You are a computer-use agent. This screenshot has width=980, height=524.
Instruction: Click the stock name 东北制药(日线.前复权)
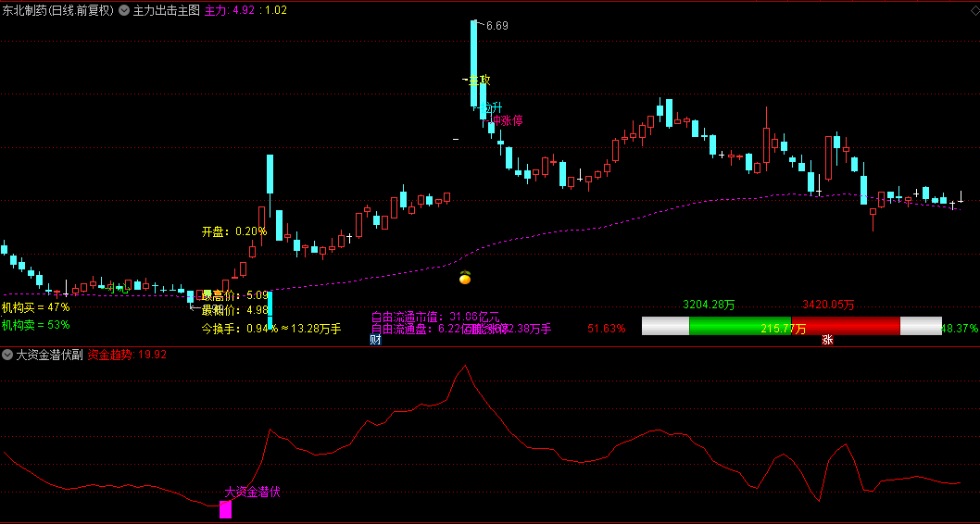coord(58,10)
